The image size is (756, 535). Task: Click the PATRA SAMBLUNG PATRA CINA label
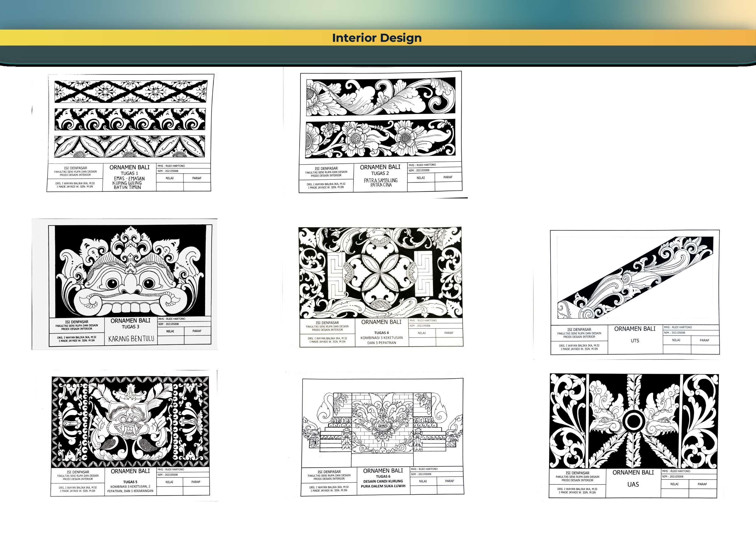coord(381,183)
